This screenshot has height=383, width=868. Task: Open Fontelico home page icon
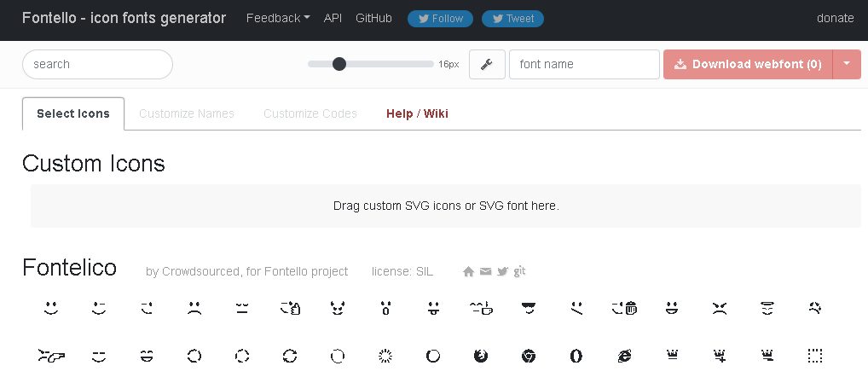tap(468, 272)
